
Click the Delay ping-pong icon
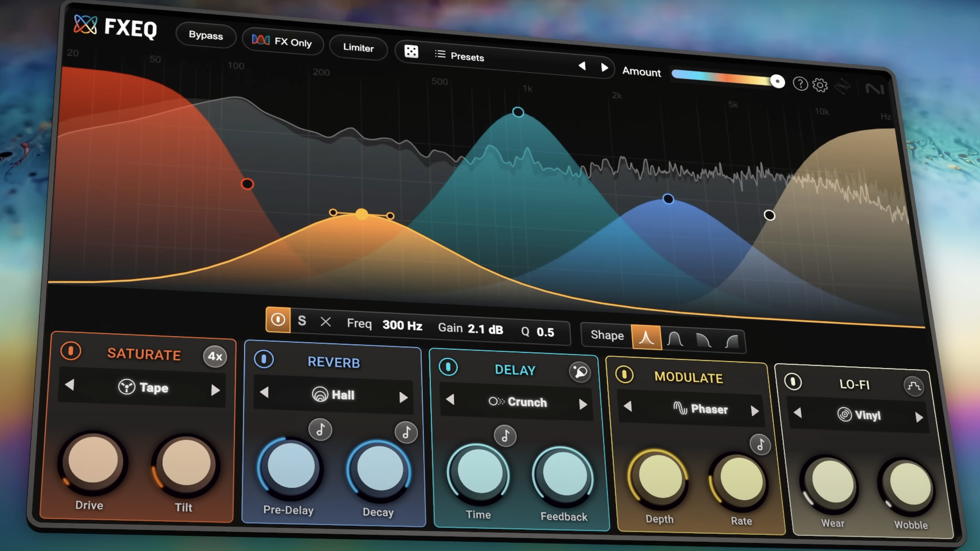pos(580,372)
